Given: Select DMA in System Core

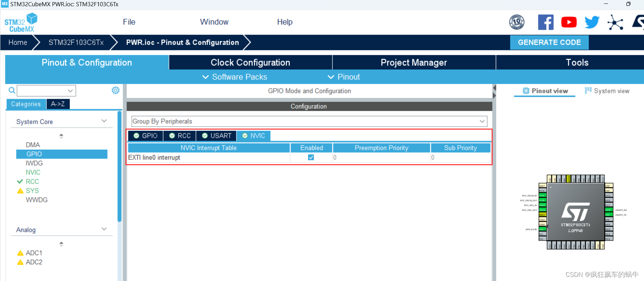Looking at the screenshot, I should [33, 145].
